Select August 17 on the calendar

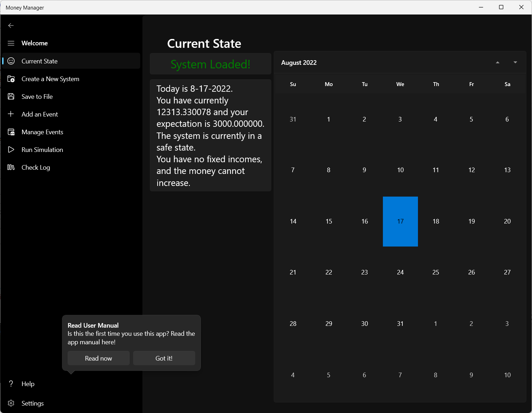coord(400,221)
